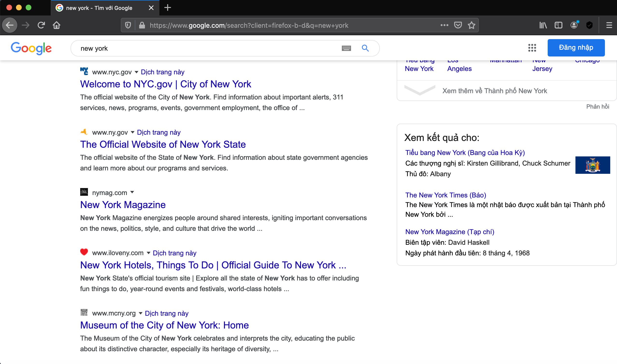Toggle the on-screen keyboard input tool
The width and height of the screenshot is (617, 364).
pos(346,48)
